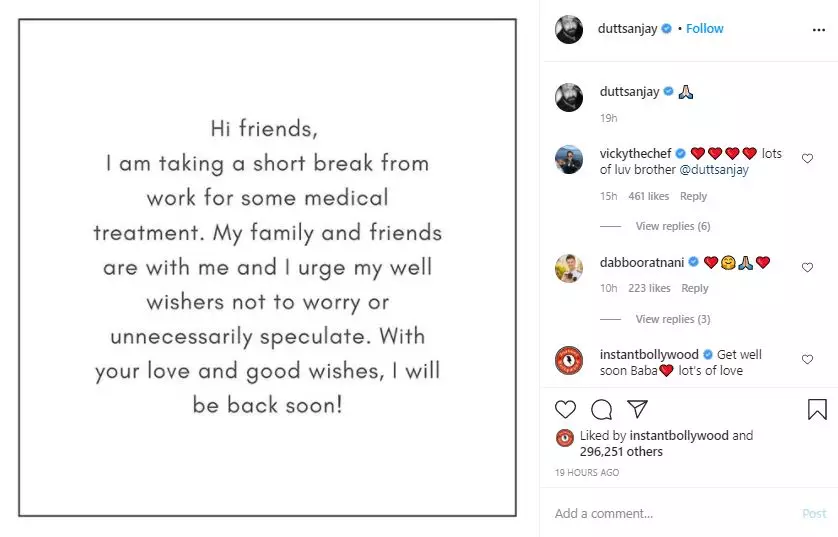
Task: Follow the duttsanjay account
Action: pos(704,29)
